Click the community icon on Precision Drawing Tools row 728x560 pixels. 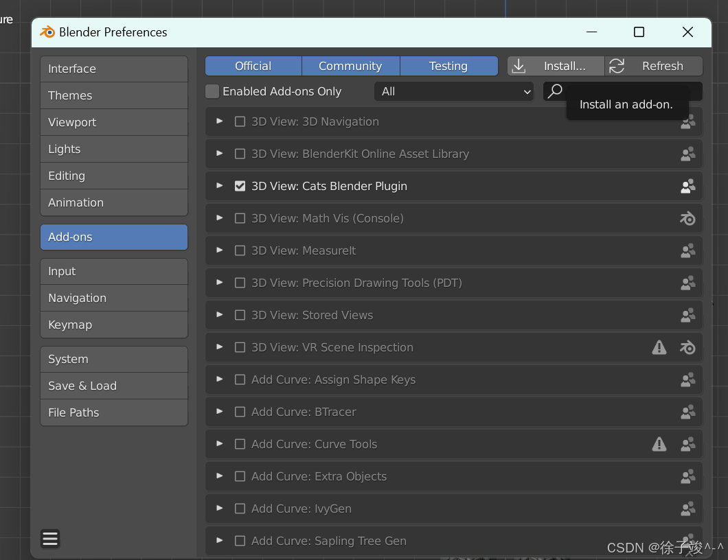coord(687,283)
